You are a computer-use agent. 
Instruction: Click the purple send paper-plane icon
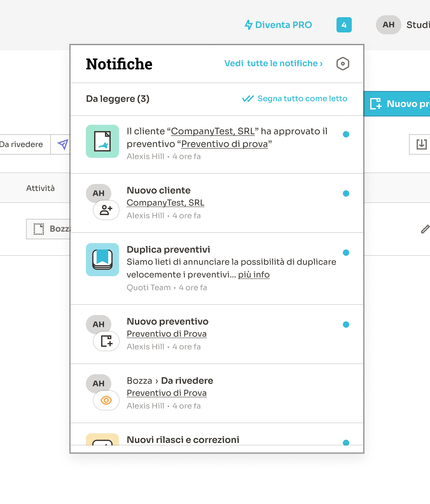click(x=63, y=144)
